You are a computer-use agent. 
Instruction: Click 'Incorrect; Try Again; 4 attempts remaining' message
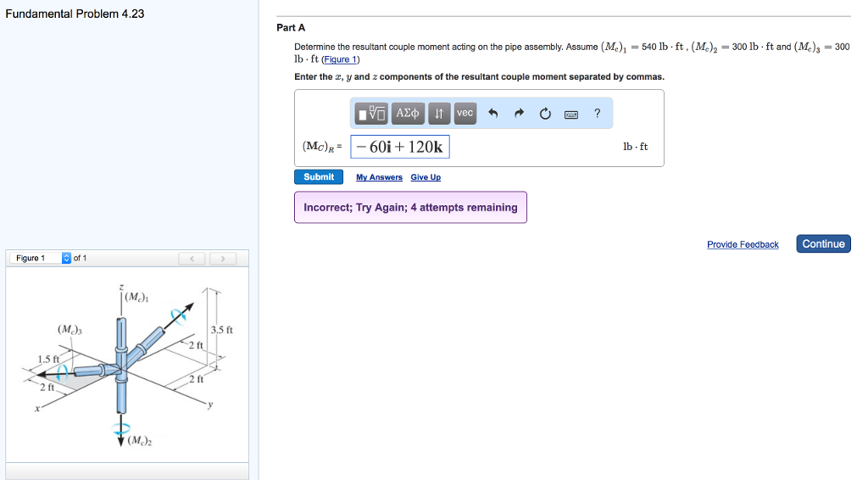click(411, 208)
